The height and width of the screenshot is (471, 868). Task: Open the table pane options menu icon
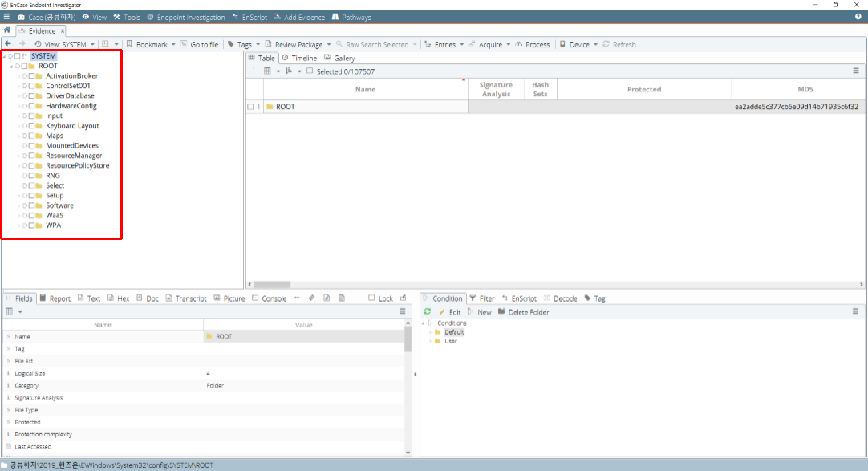click(856, 71)
